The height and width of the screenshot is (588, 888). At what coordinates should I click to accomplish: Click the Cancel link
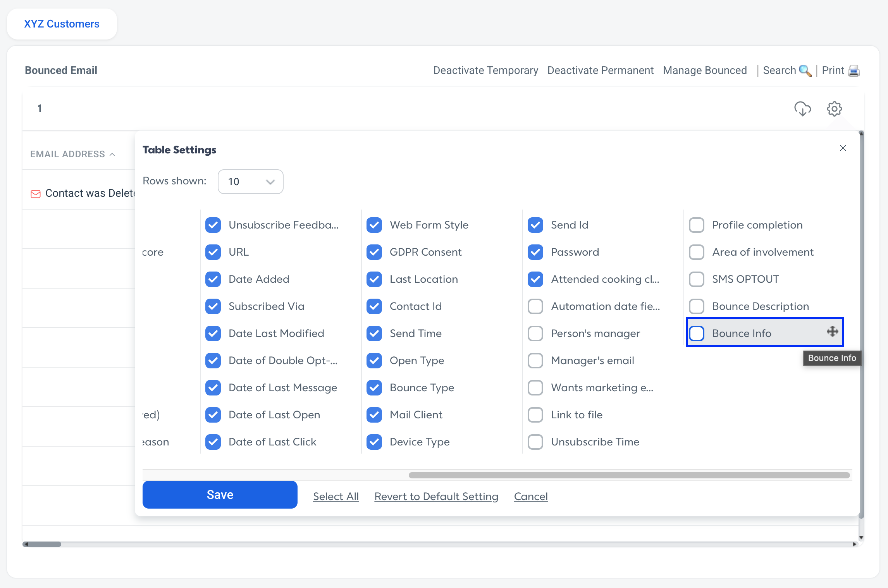[531, 497]
